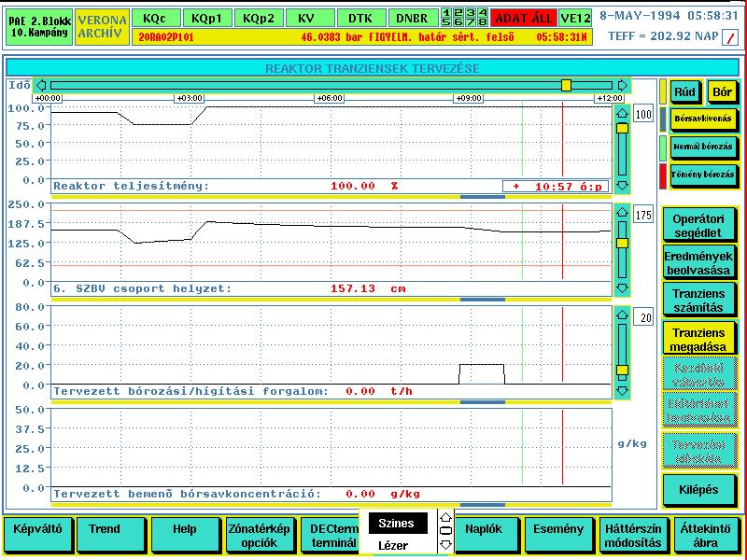Viewport: 747px width, 560px height.
Task: Click the DTK status button
Action: (x=360, y=19)
